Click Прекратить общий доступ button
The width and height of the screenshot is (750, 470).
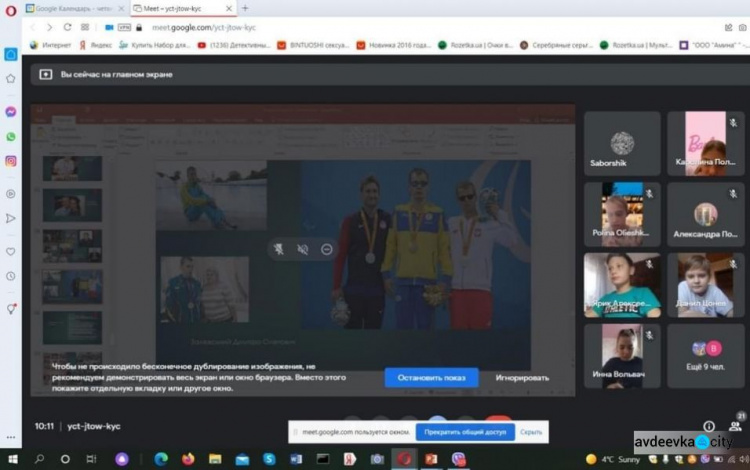pyautogui.click(x=469, y=432)
